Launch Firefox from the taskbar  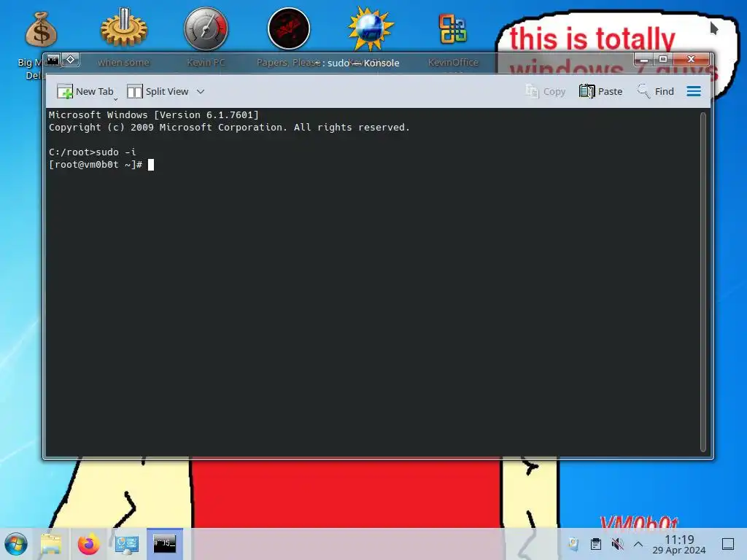point(88,544)
